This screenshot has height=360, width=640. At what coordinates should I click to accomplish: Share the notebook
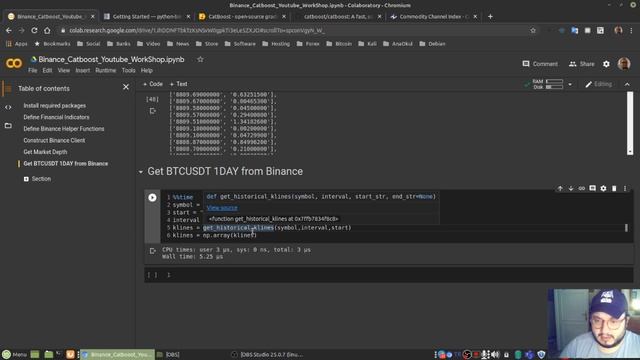point(582,64)
